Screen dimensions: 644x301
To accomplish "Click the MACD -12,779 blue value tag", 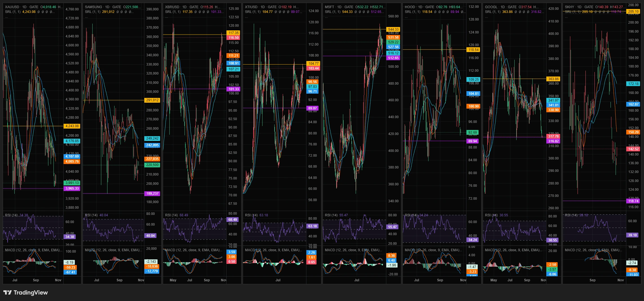I will click(x=152, y=271).
